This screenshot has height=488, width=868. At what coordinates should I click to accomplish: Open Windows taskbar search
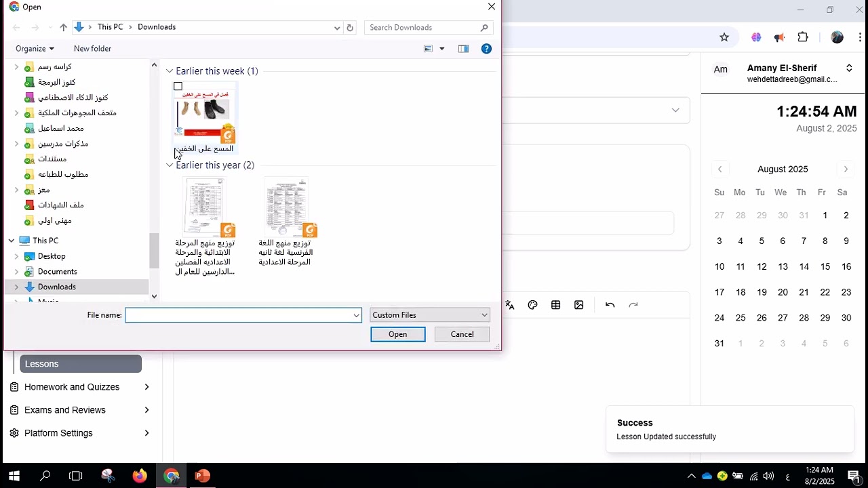click(x=45, y=476)
